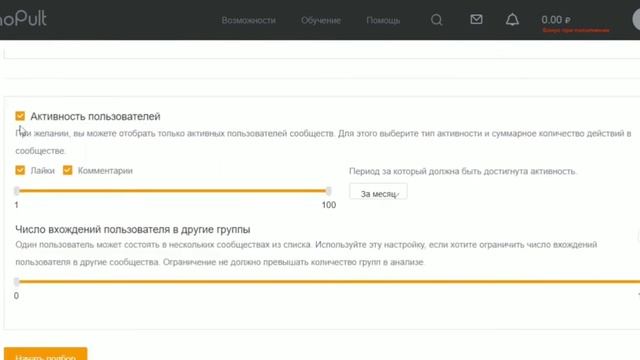Click the PromoPult logo
This screenshot has width=640, height=360.
tap(23, 19)
